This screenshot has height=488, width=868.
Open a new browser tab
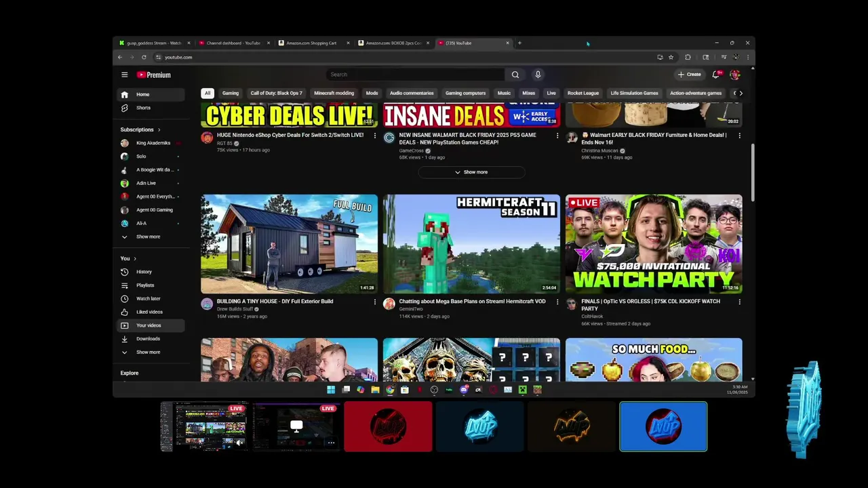point(519,43)
